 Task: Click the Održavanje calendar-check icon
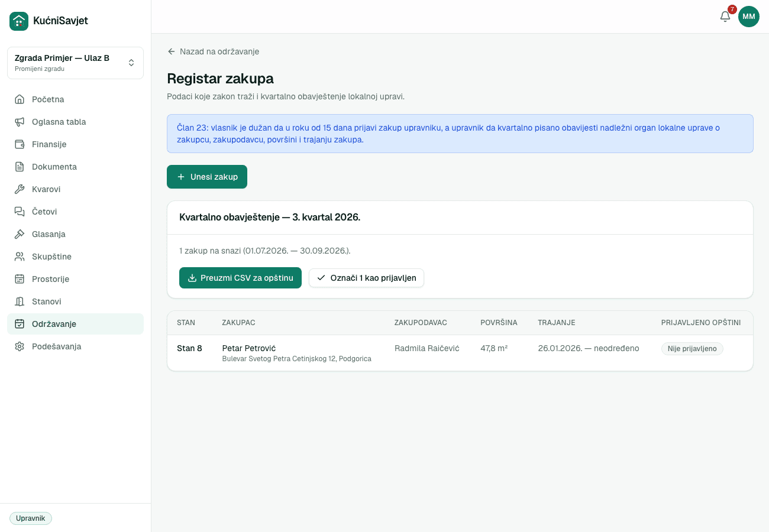[x=20, y=324]
